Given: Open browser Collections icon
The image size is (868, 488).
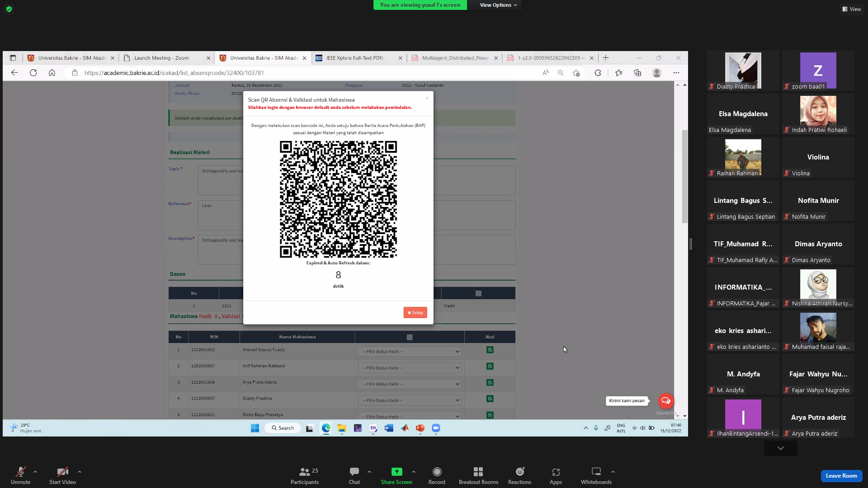Looking at the screenshot, I should coord(637,73).
